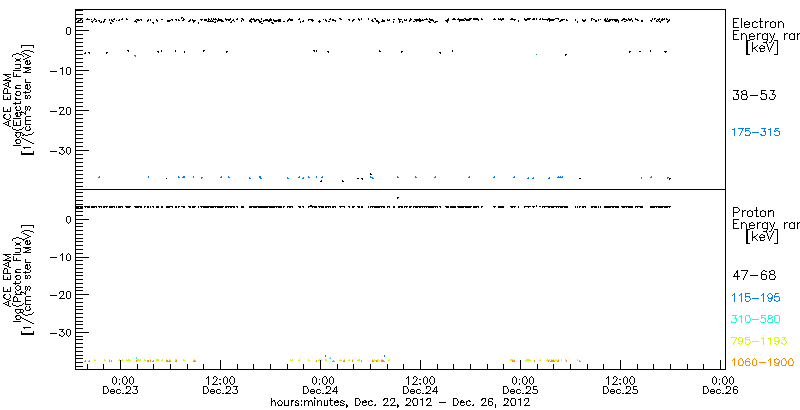The image size is (800, 410).
Task: Click the log(Proton Flux) y-axis title
Action: (x=18, y=279)
